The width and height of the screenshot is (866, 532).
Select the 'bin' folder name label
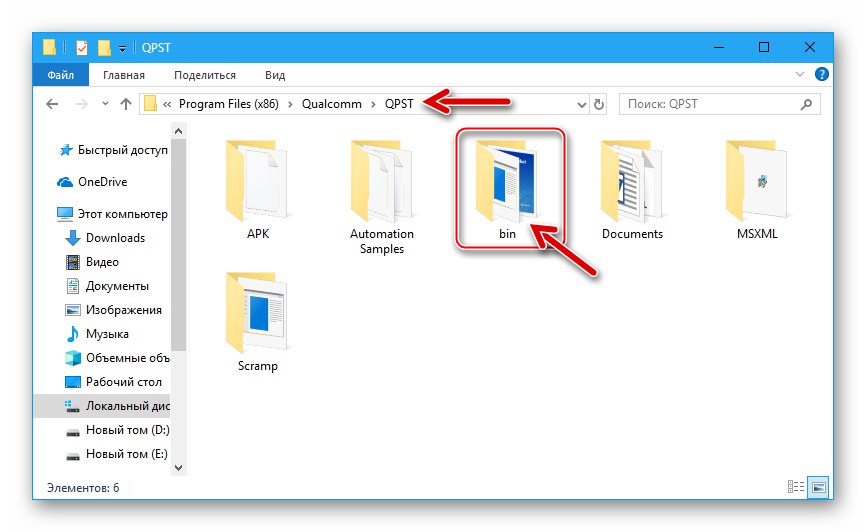(x=507, y=234)
